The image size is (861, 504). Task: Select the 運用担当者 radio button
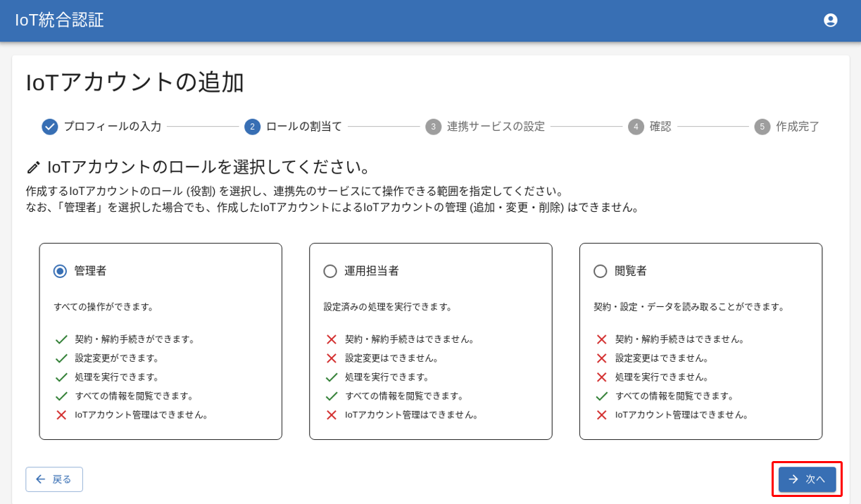click(330, 271)
